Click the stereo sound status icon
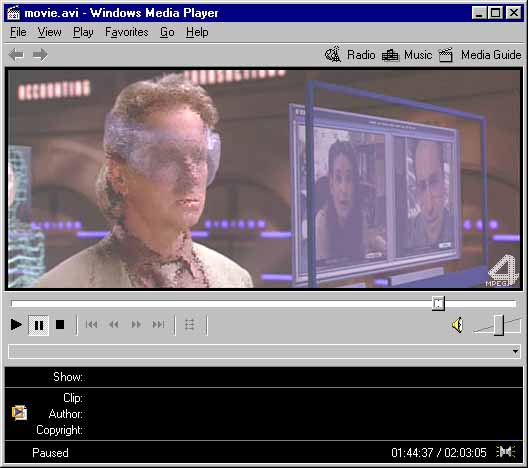 click(x=506, y=452)
